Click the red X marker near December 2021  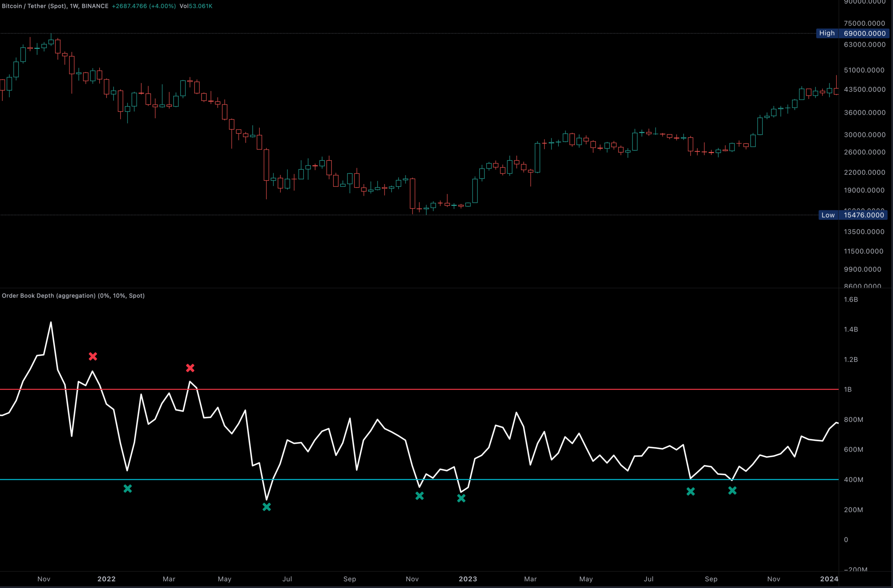click(93, 356)
